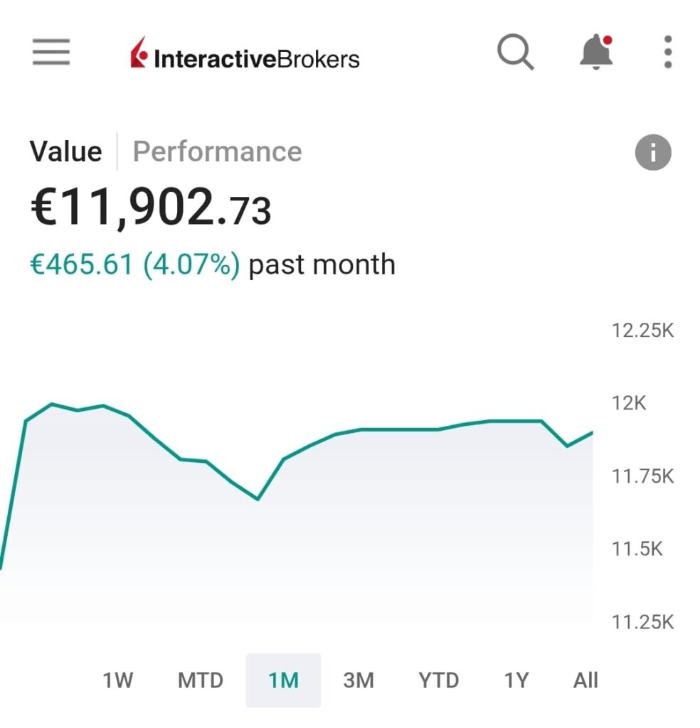Show info about portfolio value
Image resolution: width=700 pixels, height=728 pixels.
(652, 152)
